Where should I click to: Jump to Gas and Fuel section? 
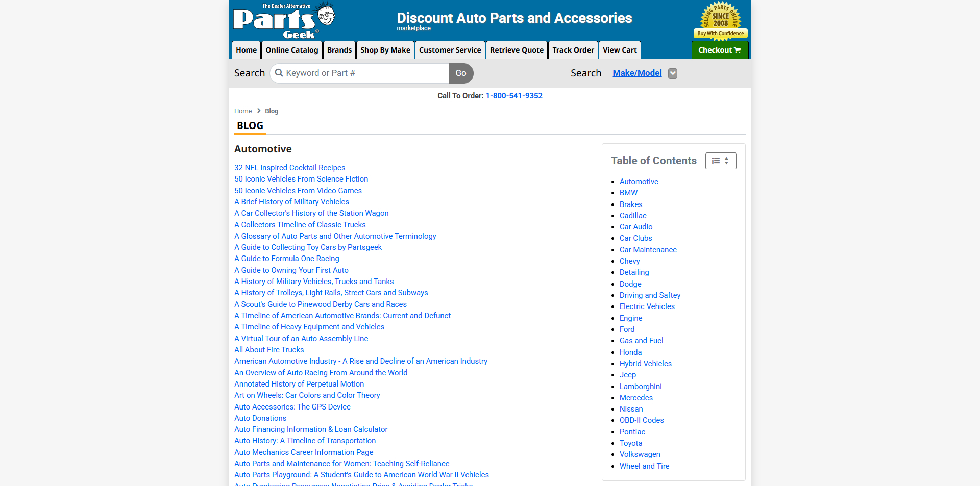[x=641, y=341]
